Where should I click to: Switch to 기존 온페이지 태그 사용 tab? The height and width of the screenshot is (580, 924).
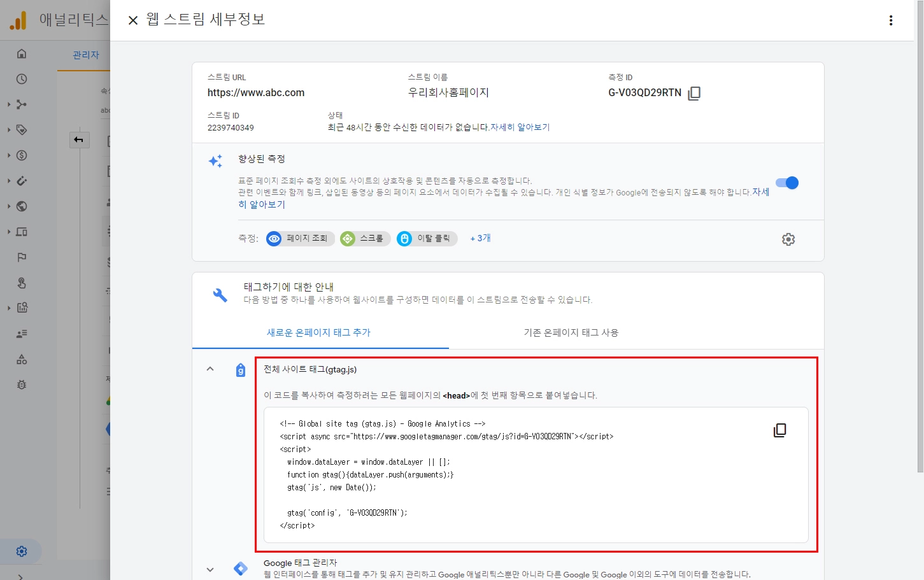571,332
